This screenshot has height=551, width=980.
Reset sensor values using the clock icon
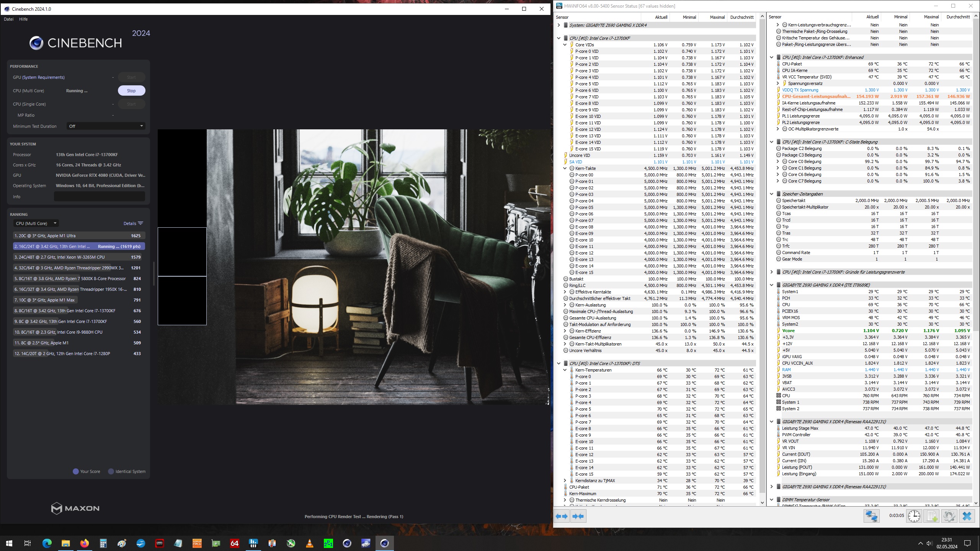click(915, 516)
